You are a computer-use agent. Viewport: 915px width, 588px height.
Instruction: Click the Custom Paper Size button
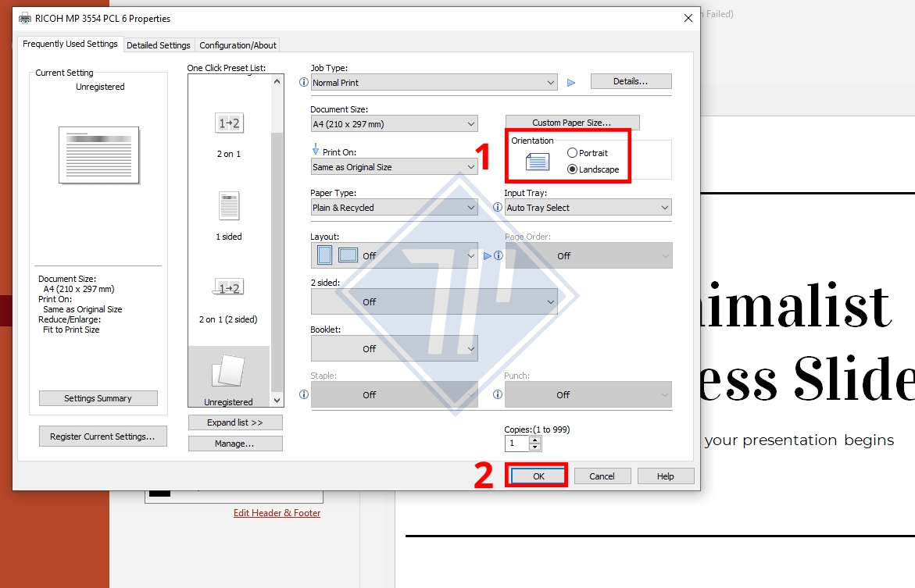coord(572,122)
